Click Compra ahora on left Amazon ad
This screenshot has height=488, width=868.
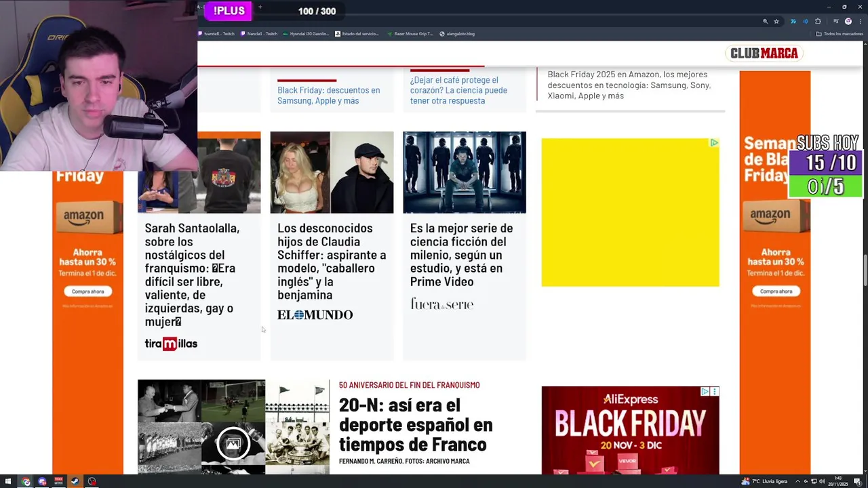pyautogui.click(x=88, y=291)
